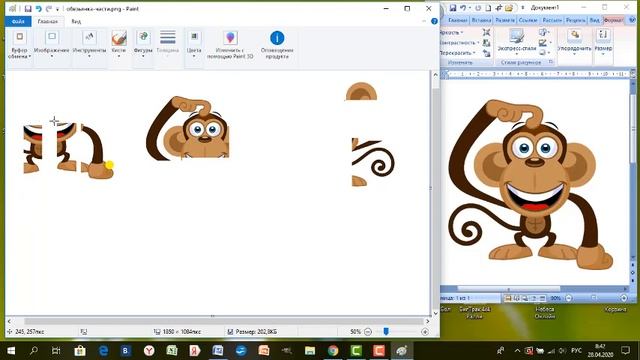
Task: Click the Open folder icon in Word toolbar
Action: (x=509, y=8)
